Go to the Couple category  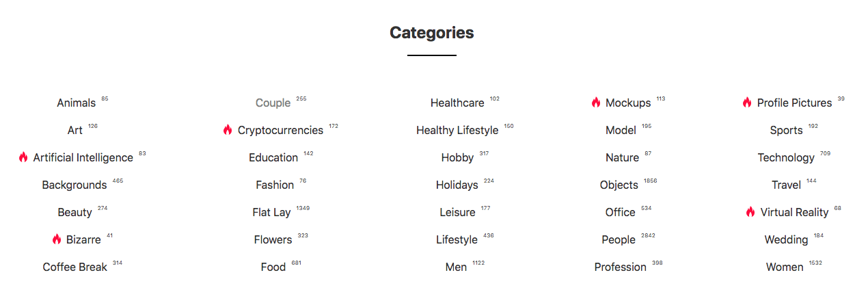tap(273, 103)
